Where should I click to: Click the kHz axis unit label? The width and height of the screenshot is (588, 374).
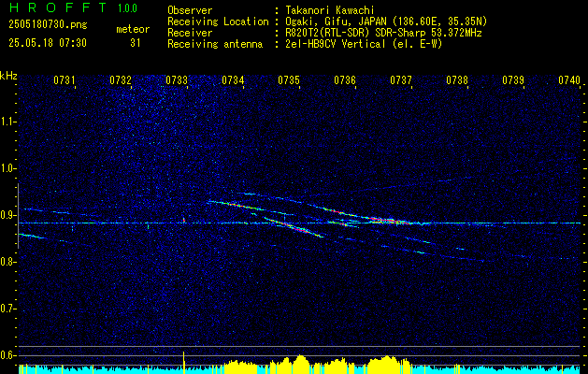click(x=8, y=76)
